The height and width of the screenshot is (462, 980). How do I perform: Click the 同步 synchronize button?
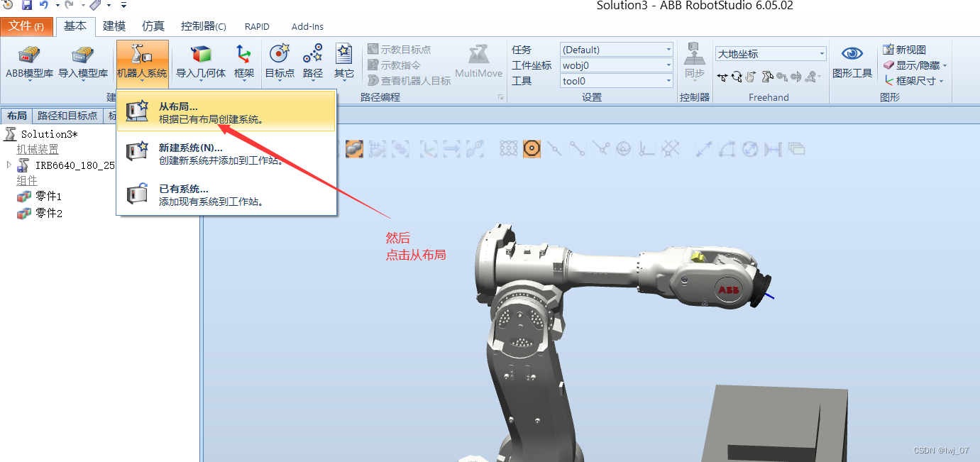tap(695, 62)
